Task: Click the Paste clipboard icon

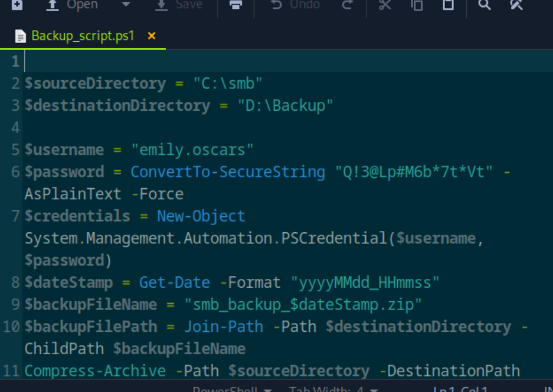Action: [x=449, y=5]
